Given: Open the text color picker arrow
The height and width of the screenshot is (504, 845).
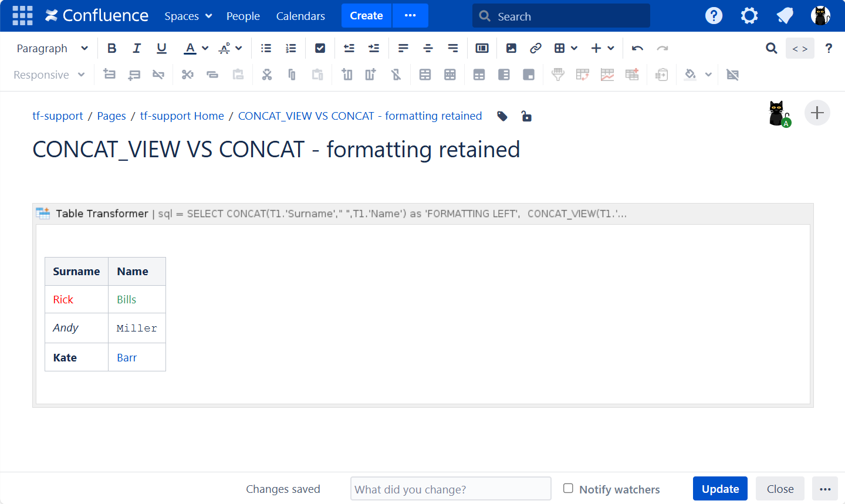Looking at the screenshot, I should pyautogui.click(x=205, y=48).
